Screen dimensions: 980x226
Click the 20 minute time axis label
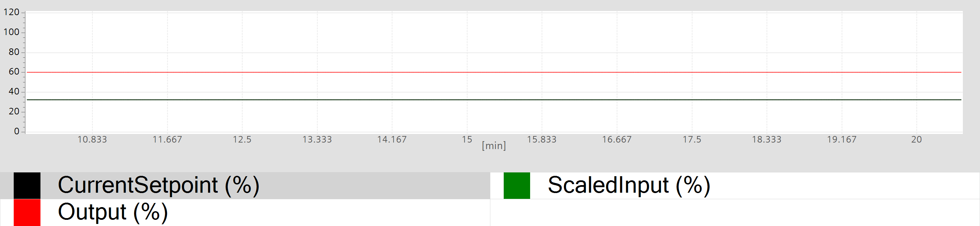pyautogui.click(x=916, y=139)
